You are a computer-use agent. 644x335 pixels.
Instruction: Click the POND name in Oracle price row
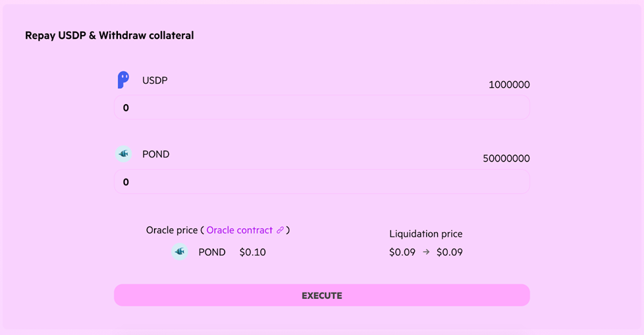click(212, 252)
